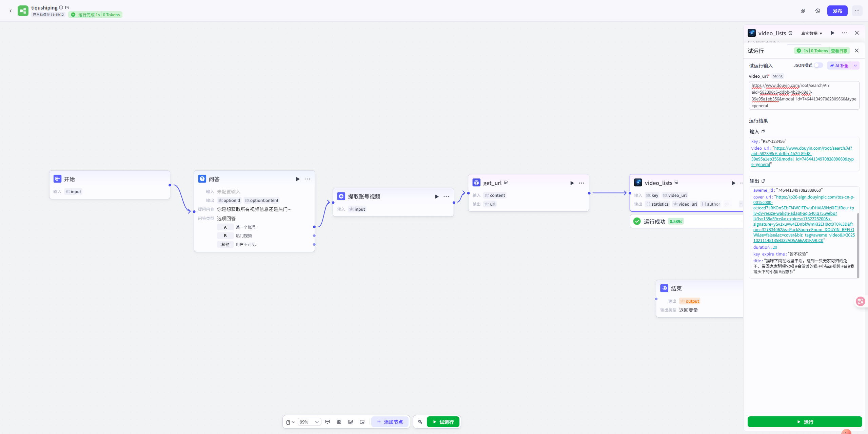
Task: Expand the 真实数据 dropdown
Action: pyautogui.click(x=811, y=33)
